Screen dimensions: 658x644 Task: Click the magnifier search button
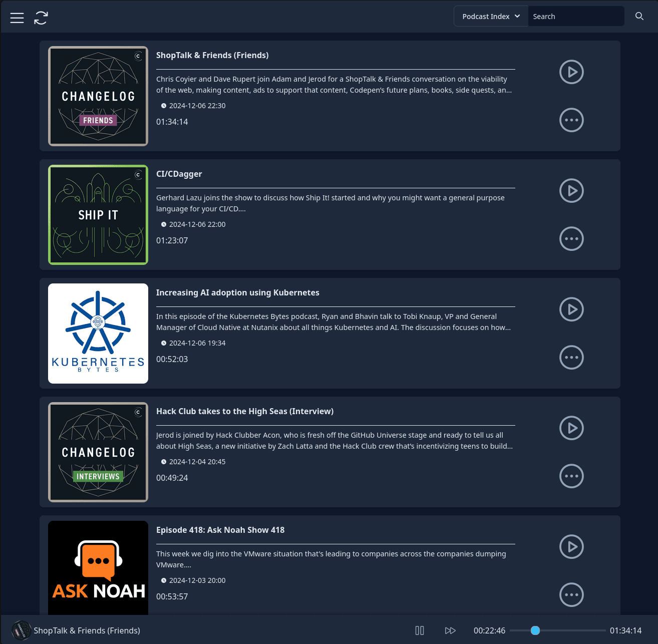639,16
